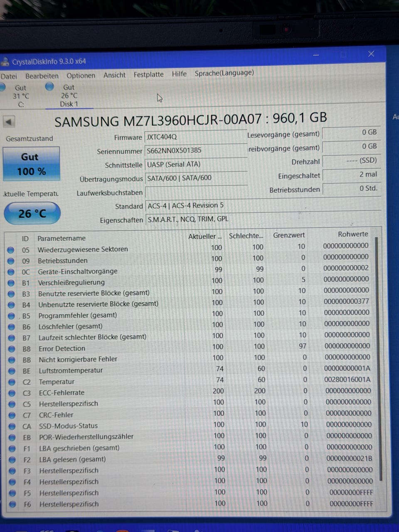Click the Gut 100 % health status button
This screenshot has height=532, width=399.
31,164
